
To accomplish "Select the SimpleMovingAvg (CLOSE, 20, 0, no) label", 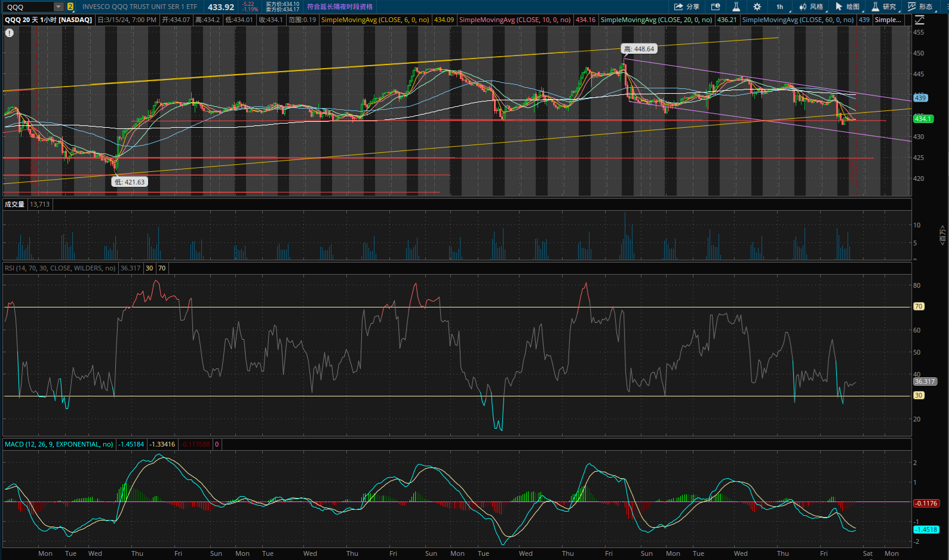I will pyautogui.click(x=656, y=20).
